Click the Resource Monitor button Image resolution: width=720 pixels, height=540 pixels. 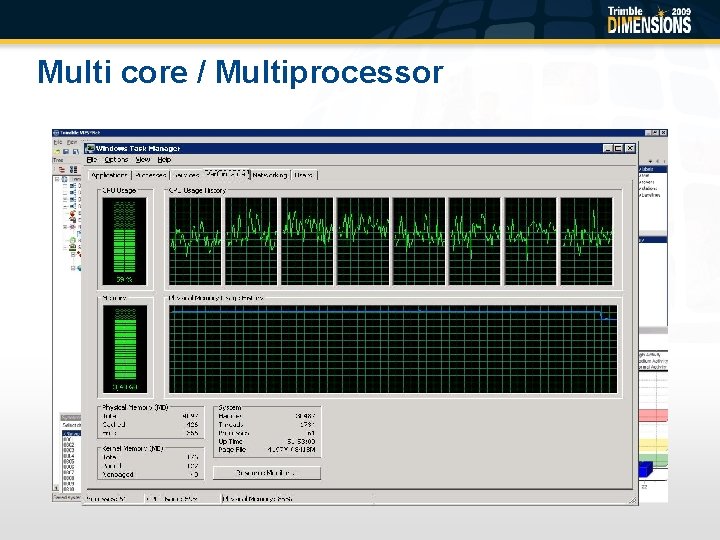pos(267,473)
